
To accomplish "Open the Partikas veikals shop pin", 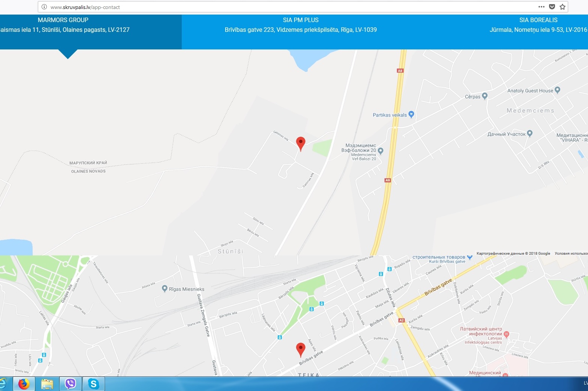I will 411,114.
